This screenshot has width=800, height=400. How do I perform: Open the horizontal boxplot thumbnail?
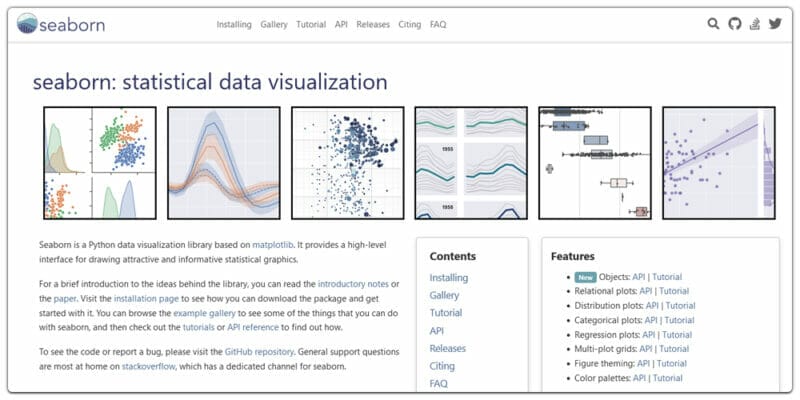(x=595, y=163)
